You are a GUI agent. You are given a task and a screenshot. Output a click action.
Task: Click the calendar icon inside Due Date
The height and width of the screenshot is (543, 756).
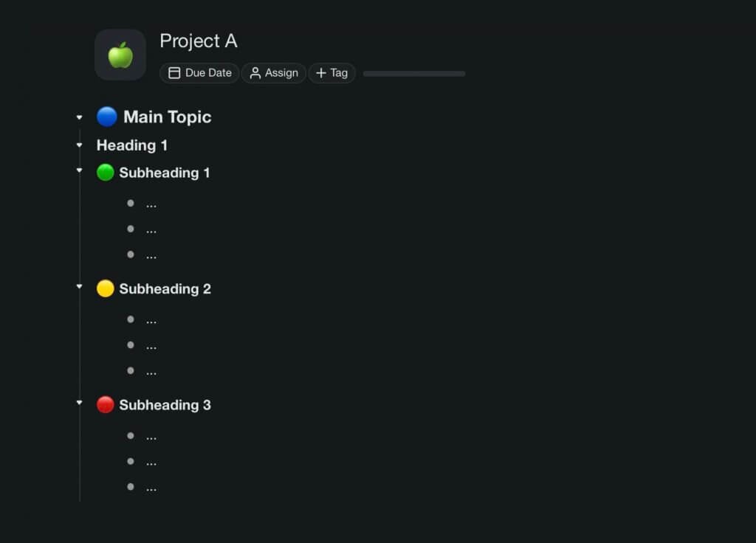point(174,72)
